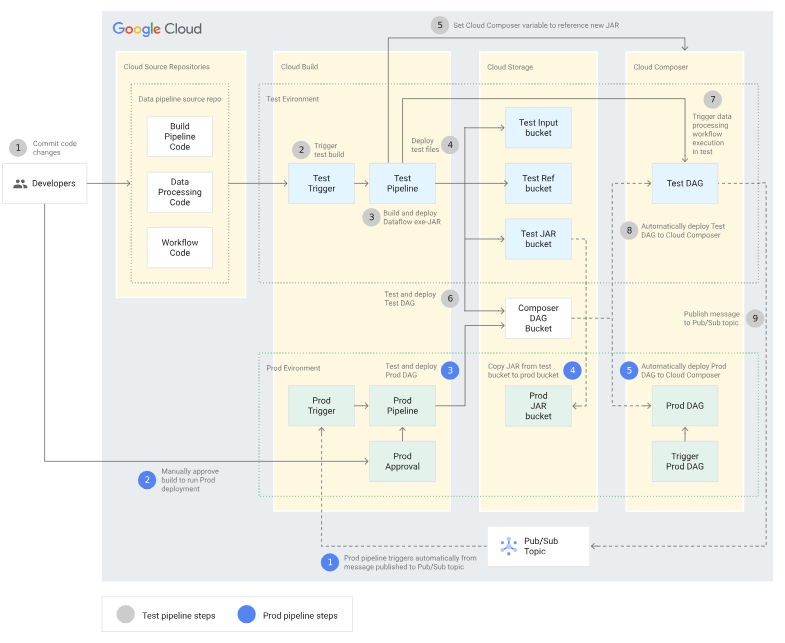Select the gray Test pipeline steps legend circle
This screenshot has width=785, height=643.
click(126, 614)
